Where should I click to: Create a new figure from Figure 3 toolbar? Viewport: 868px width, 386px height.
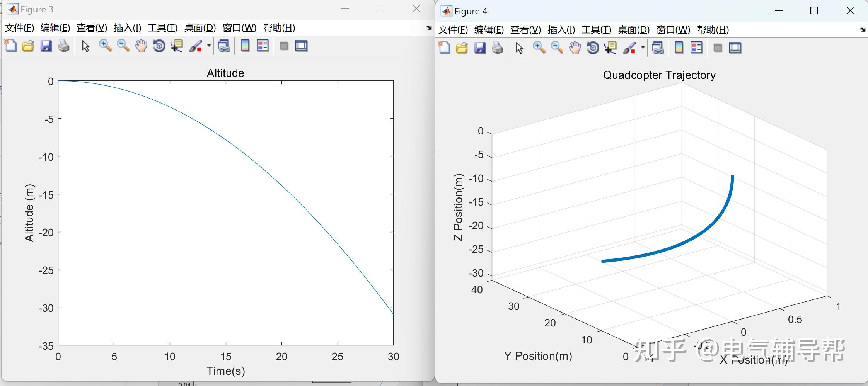click(10, 46)
